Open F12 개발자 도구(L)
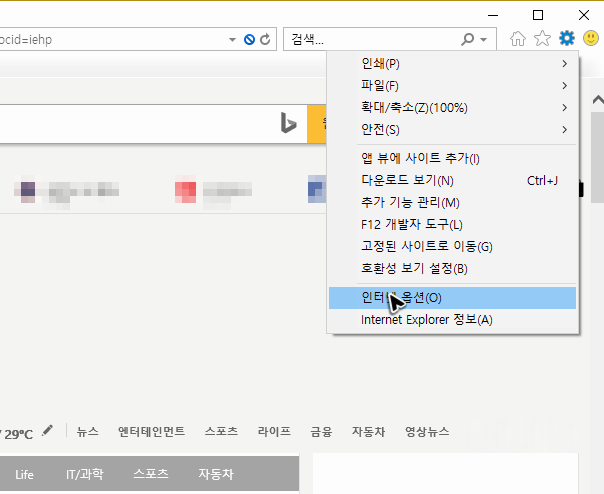 point(453,224)
